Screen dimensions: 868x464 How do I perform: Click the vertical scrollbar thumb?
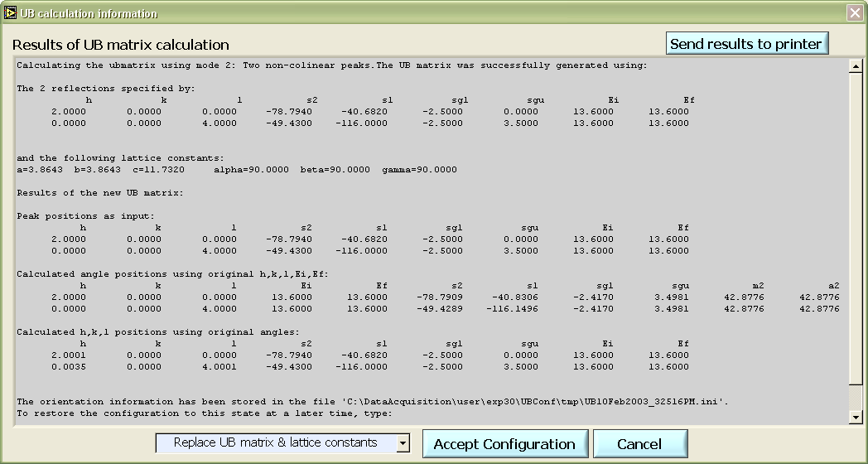(x=856, y=228)
